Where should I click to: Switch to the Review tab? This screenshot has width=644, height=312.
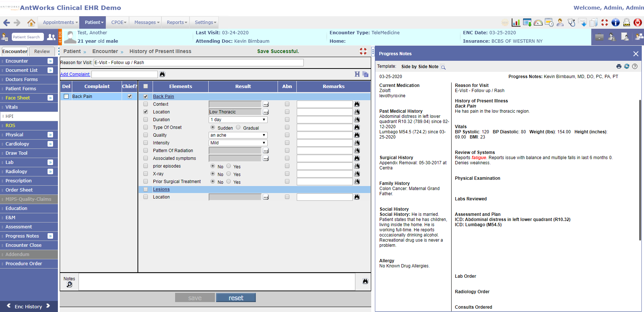pos(42,52)
